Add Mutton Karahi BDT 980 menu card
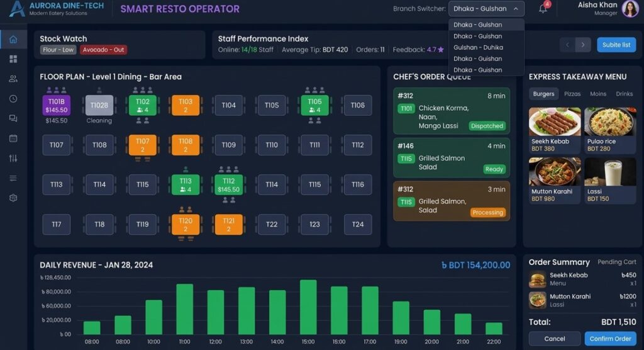Screen dimensions: 644x350 [x=555, y=181]
